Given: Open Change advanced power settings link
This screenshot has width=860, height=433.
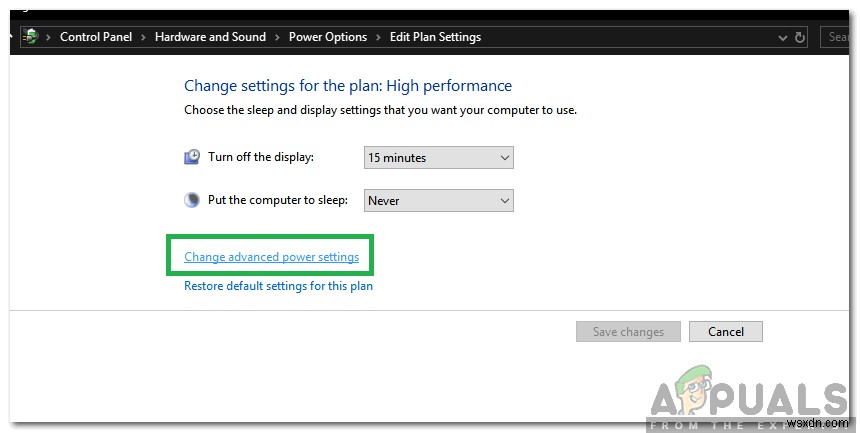Looking at the screenshot, I should point(271,257).
